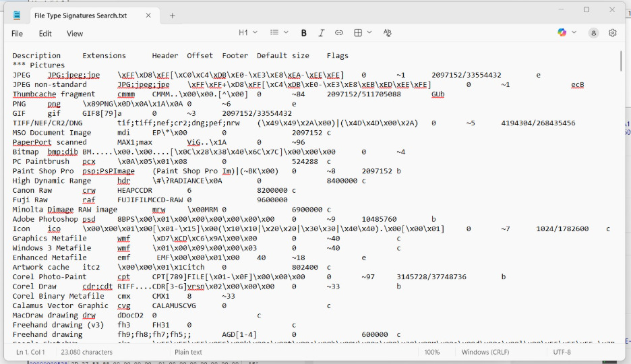Click the insert table icon
The image size is (631, 364).
[x=358, y=33]
